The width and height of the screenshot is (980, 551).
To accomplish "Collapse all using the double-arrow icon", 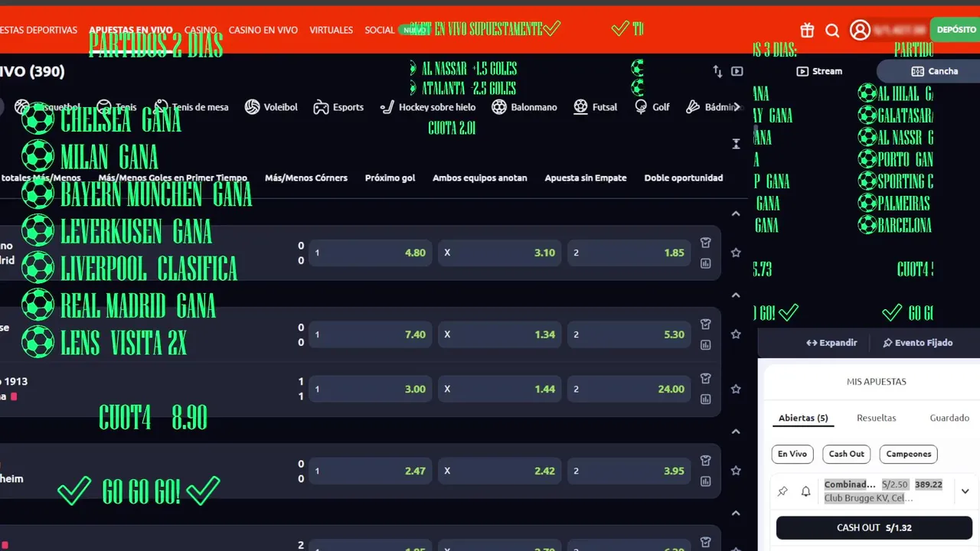I will point(737,144).
